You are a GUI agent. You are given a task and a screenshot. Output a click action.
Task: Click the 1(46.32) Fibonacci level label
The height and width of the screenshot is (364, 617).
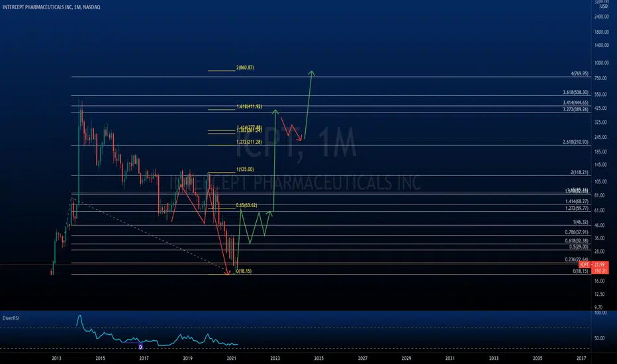point(581,222)
